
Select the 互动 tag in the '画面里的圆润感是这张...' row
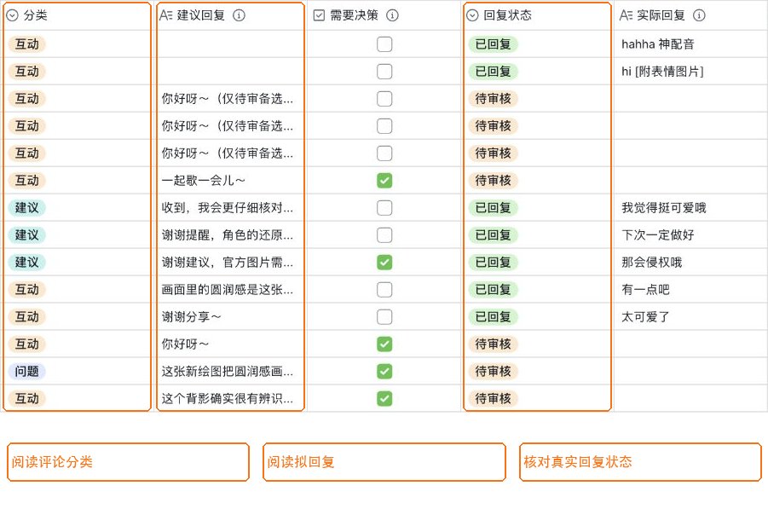coord(27,290)
